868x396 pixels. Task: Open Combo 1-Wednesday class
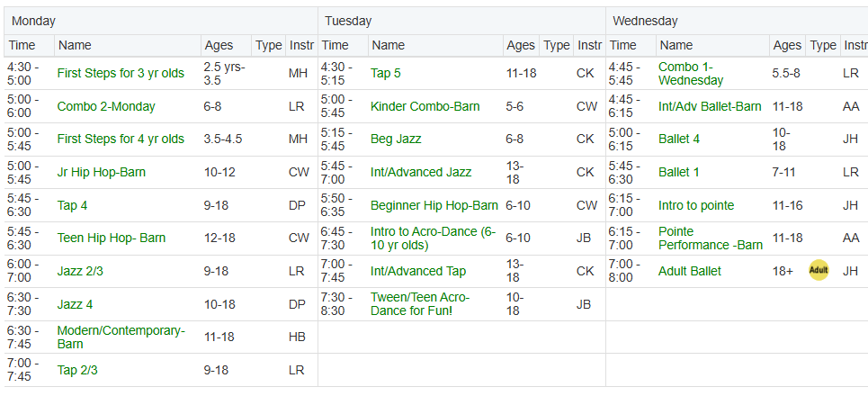pos(691,74)
